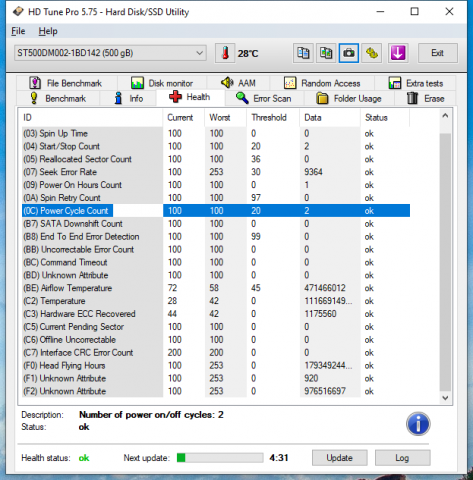Click the ID column header
The height and width of the screenshot is (480, 473).
point(92,118)
